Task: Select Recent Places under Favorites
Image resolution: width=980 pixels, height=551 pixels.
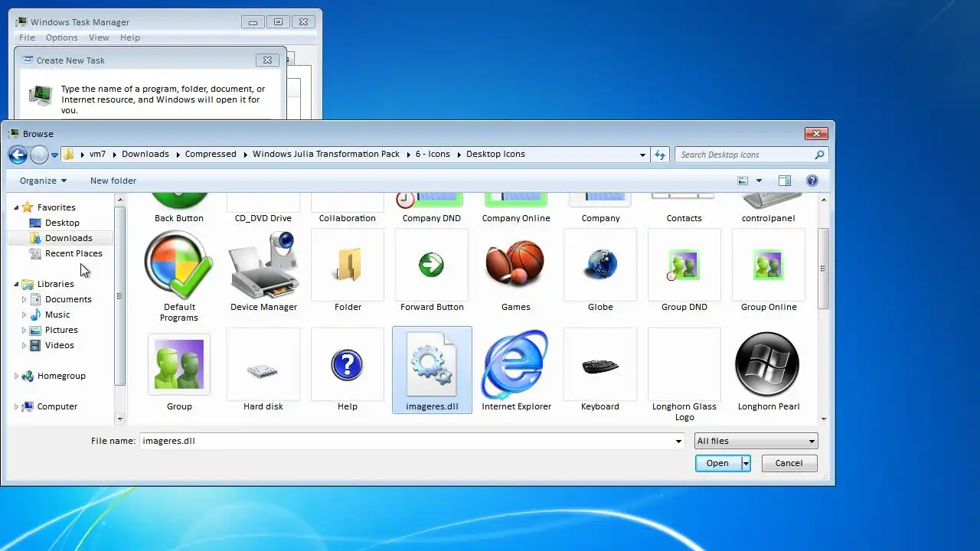Action: coord(73,253)
